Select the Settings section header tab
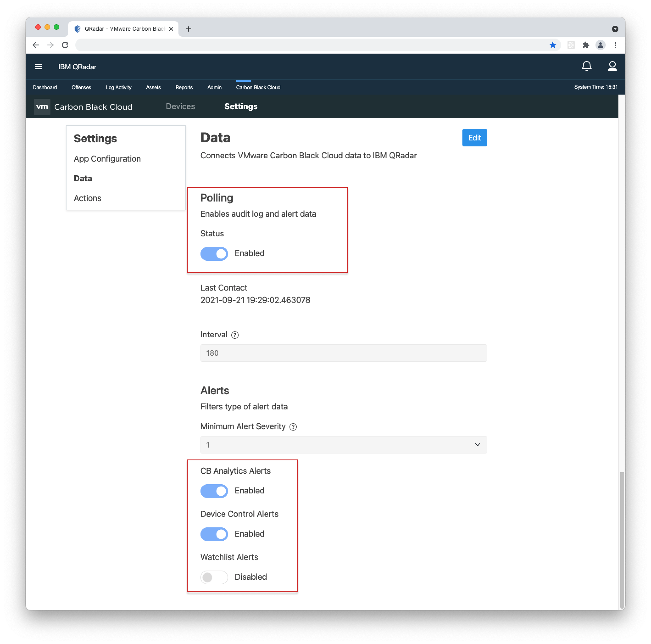The image size is (651, 644). click(x=241, y=106)
